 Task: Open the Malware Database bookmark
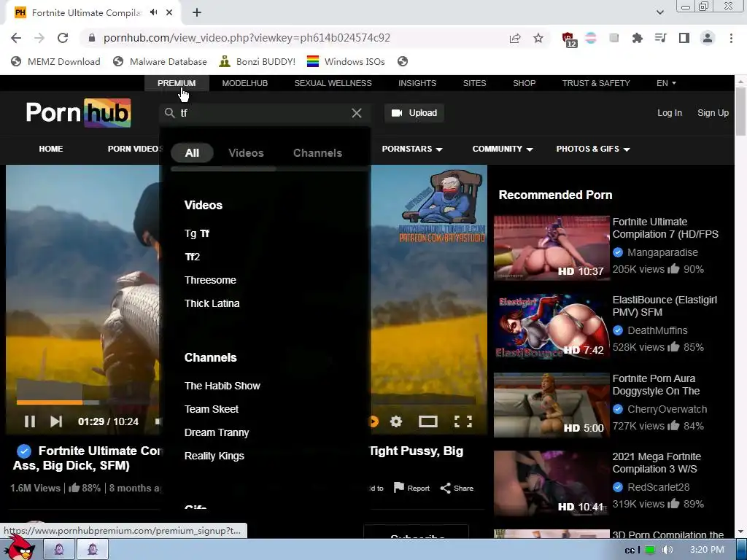coord(160,61)
